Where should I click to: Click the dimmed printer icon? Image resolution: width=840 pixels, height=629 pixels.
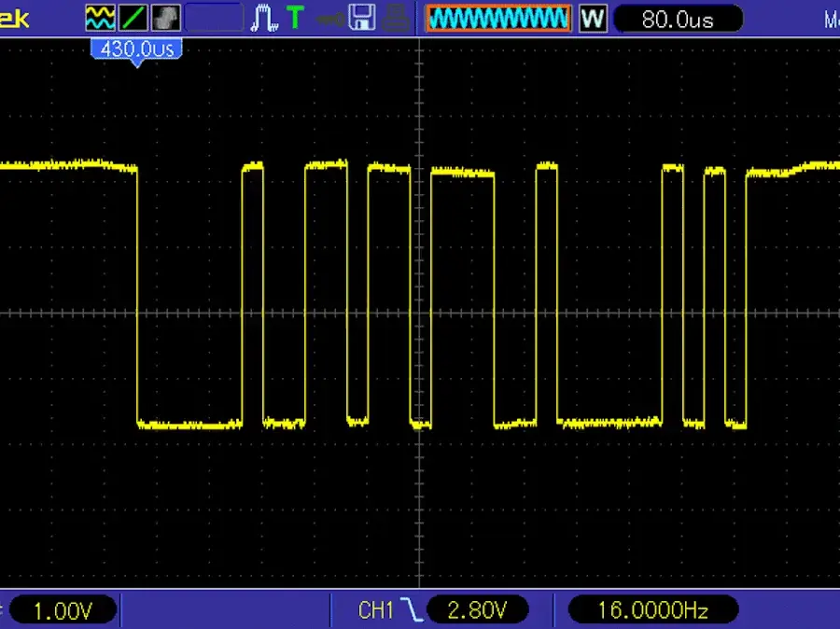[x=396, y=18]
